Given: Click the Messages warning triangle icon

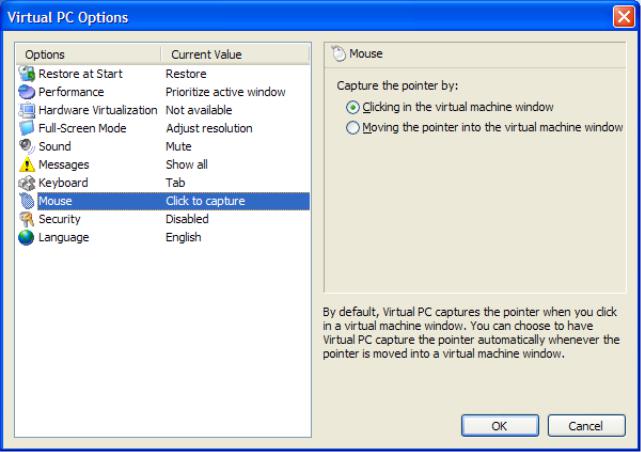Looking at the screenshot, I should coord(27,165).
